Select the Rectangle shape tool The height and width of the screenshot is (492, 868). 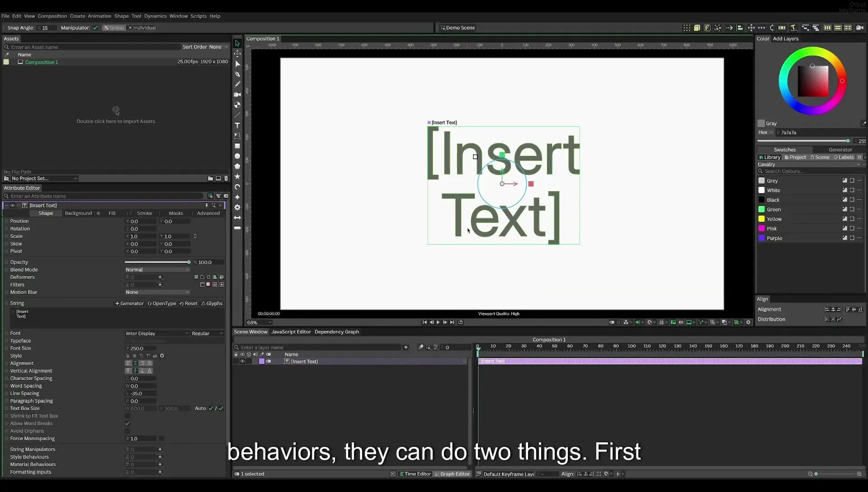click(237, 146)
